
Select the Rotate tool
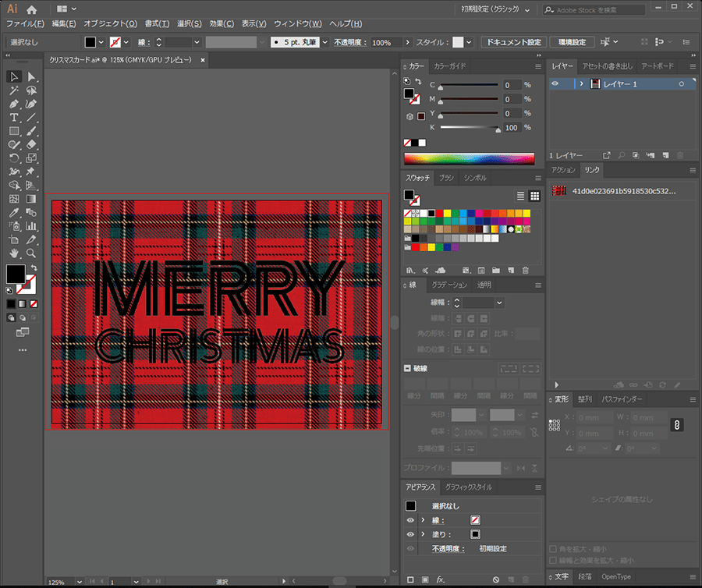pos(14,158)
